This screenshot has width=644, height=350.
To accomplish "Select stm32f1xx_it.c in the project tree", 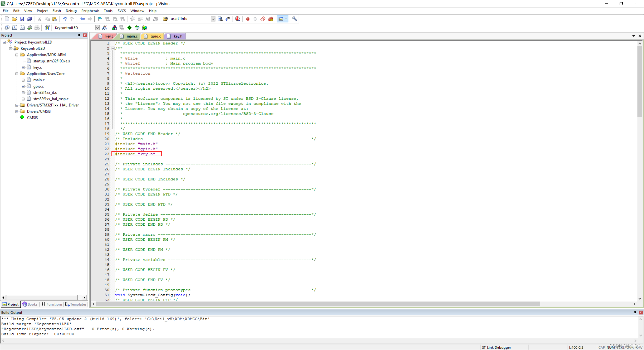I will tap(45, 92).
